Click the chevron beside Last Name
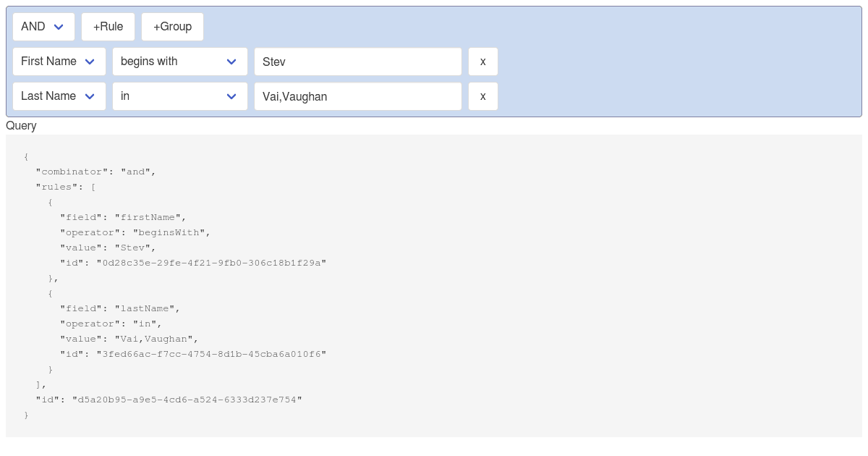Viewport: 868px width, 456px height. 90,96
